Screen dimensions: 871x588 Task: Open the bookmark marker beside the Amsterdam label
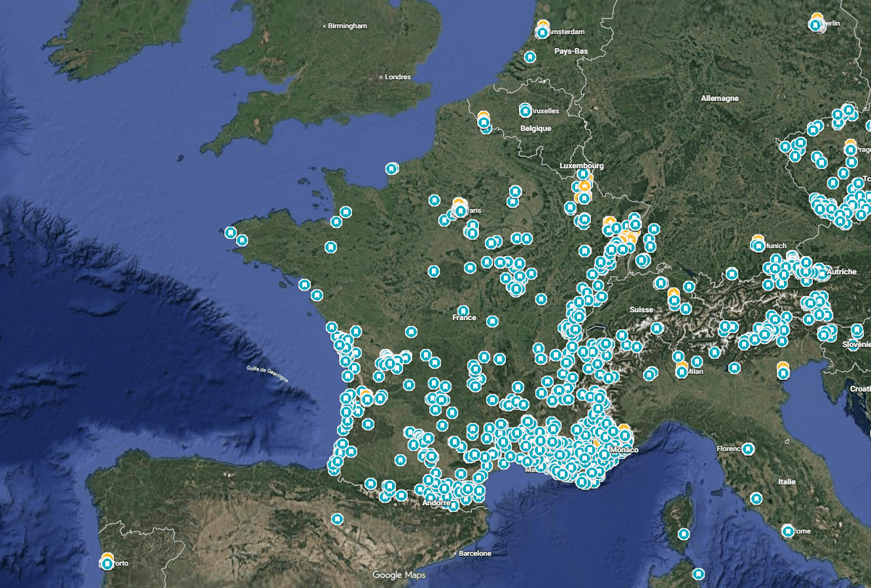click(x=543, y=32)
